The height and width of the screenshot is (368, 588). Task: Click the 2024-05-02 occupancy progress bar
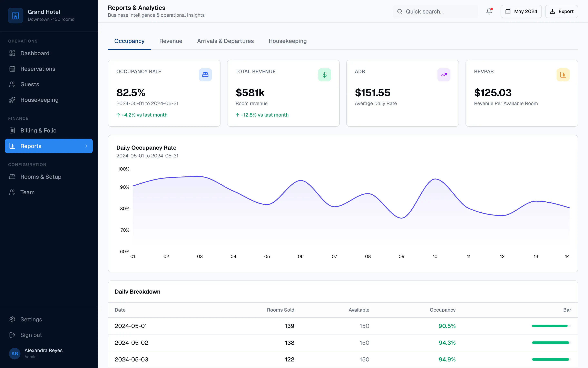551,343
